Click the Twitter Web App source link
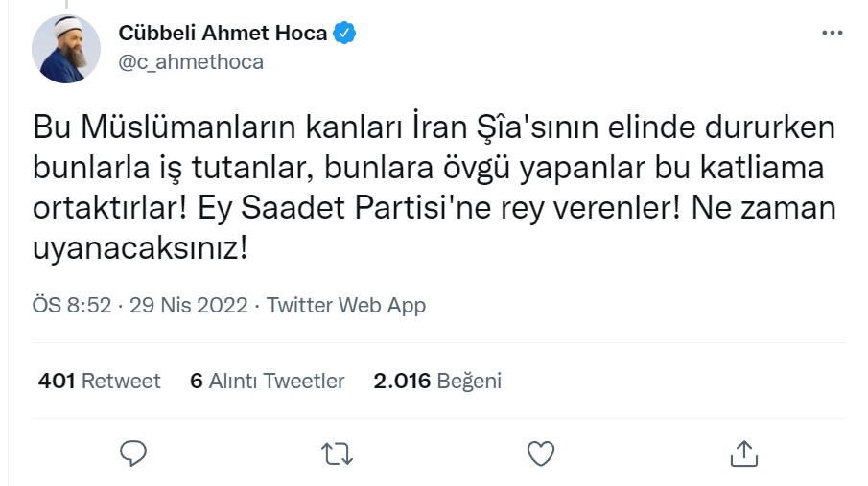 tap(345, 306)
